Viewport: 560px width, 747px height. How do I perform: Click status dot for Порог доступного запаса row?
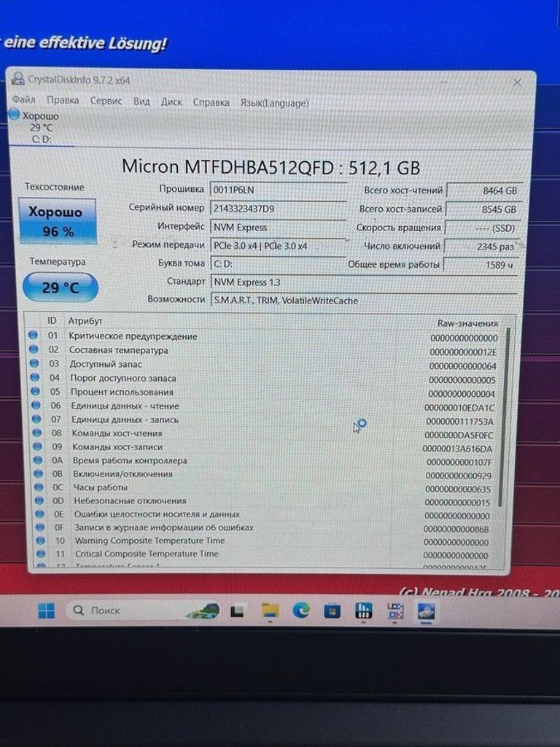click(34, 377)
